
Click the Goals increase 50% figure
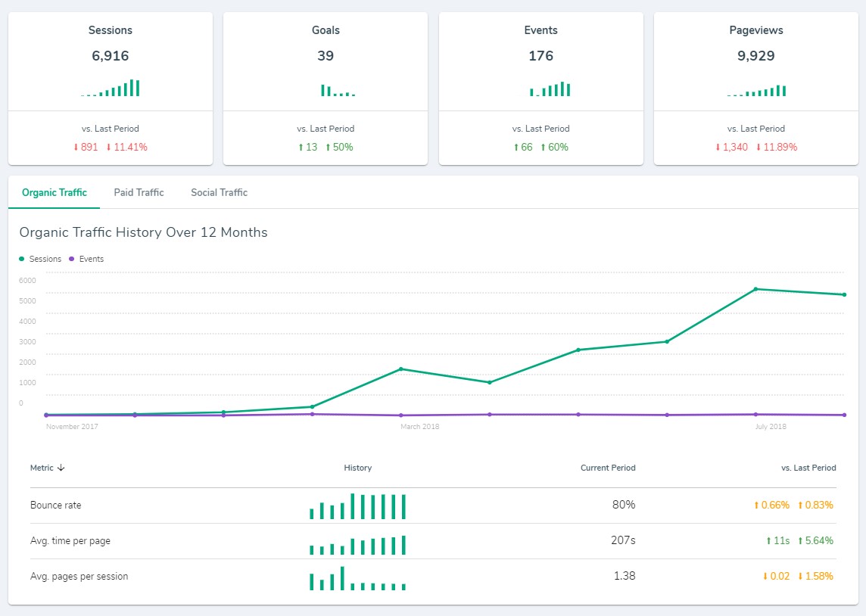point(339,147)
